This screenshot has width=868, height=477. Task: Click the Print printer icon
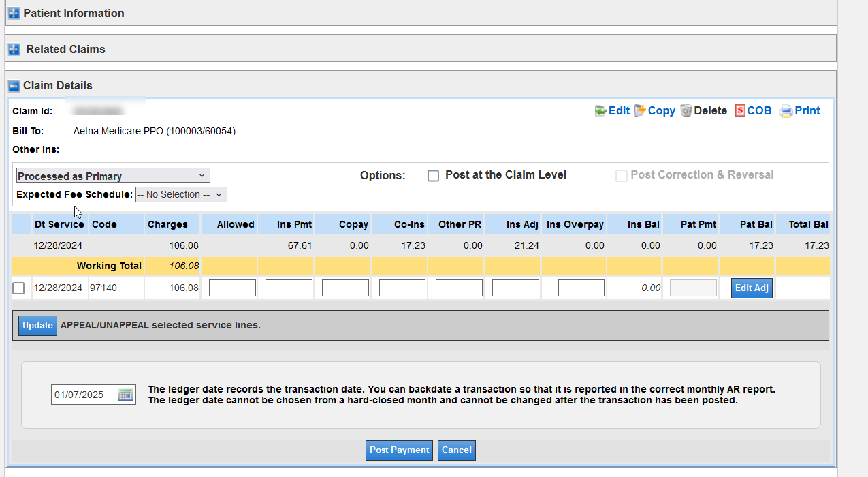coord(786,111)
